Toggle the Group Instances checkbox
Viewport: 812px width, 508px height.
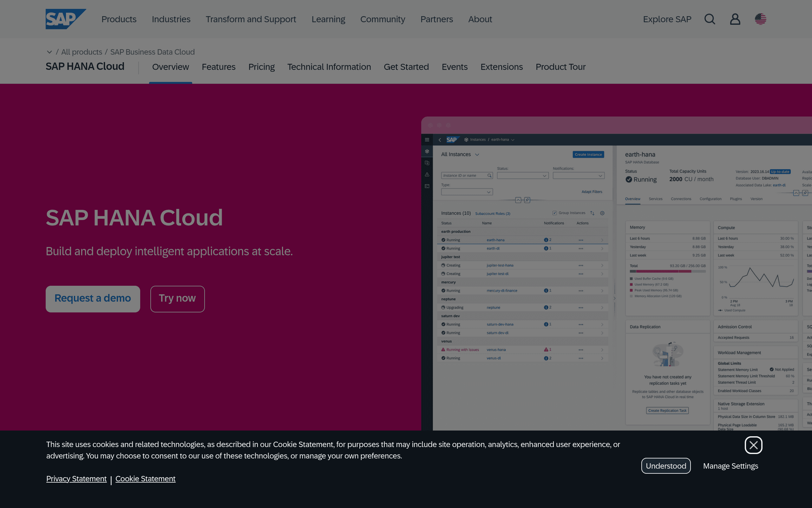(555, 213)
